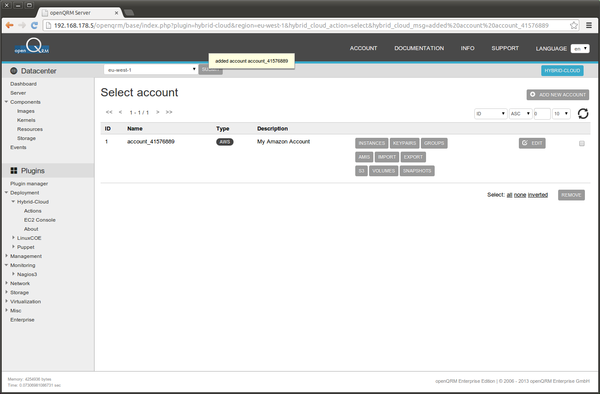The height and width of the screenshot is (394, 600).
Task: Click the KEYPAIRS button
Action: (x=404, y=143)
